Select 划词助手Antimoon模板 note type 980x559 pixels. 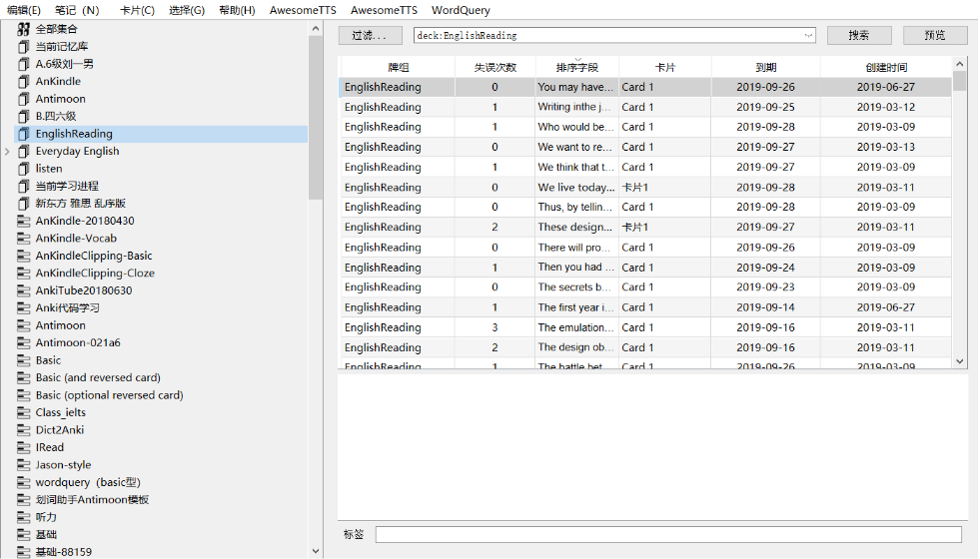point(92,500)
